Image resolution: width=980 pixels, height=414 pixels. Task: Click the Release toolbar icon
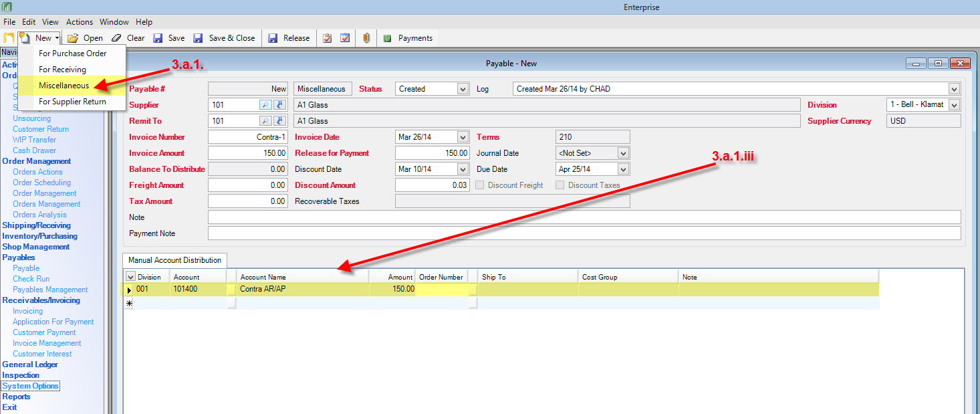[x=273, y=38]
